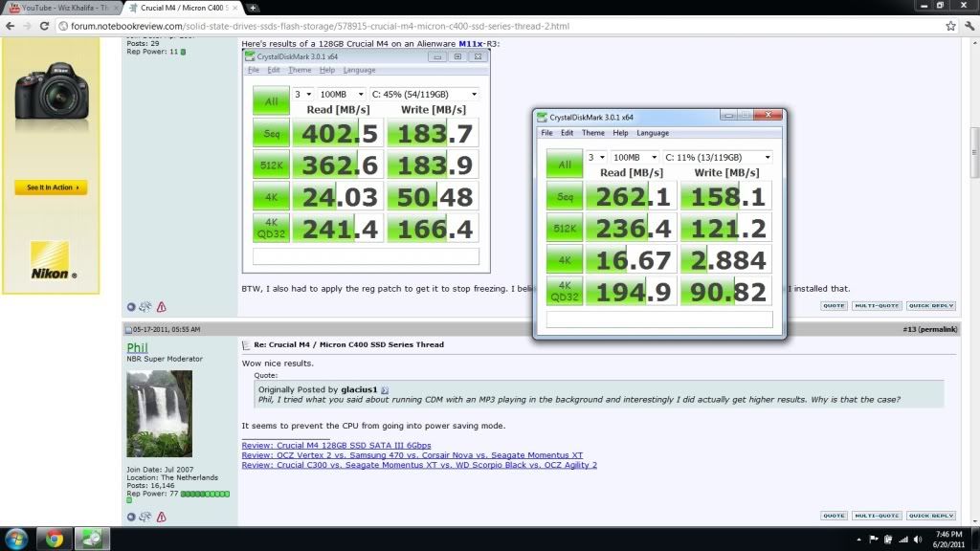Report upper post with warning triangle icon
Screen dimensions: 980x551
161,307
